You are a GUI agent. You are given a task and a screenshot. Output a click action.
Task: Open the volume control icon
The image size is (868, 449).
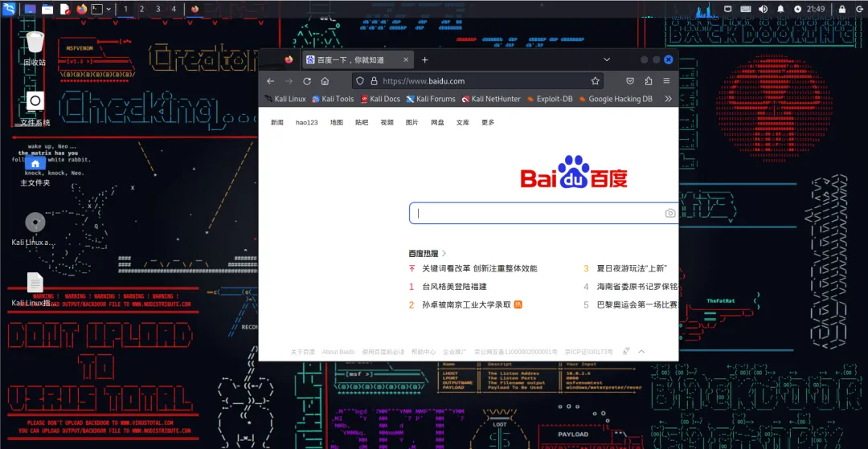[763, 9]
